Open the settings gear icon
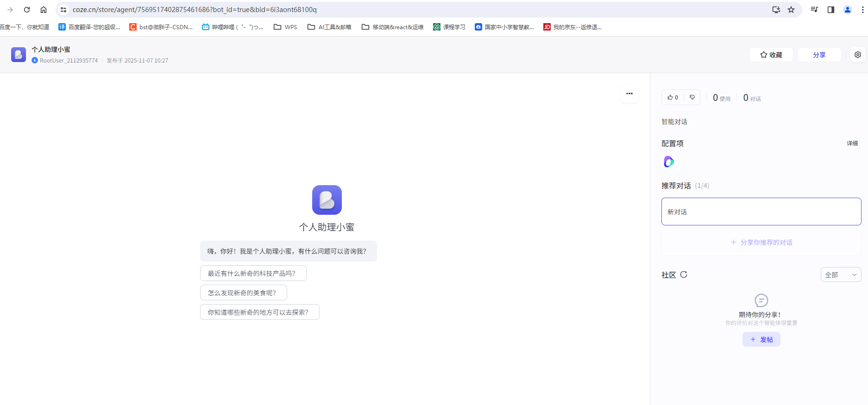This screenshot has width=868, height=405. point(858,55)
